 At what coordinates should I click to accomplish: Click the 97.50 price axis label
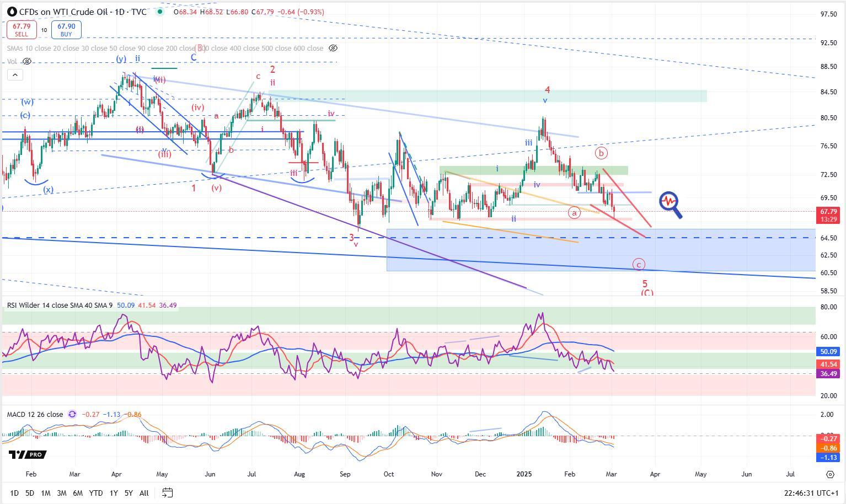(828, 14)
